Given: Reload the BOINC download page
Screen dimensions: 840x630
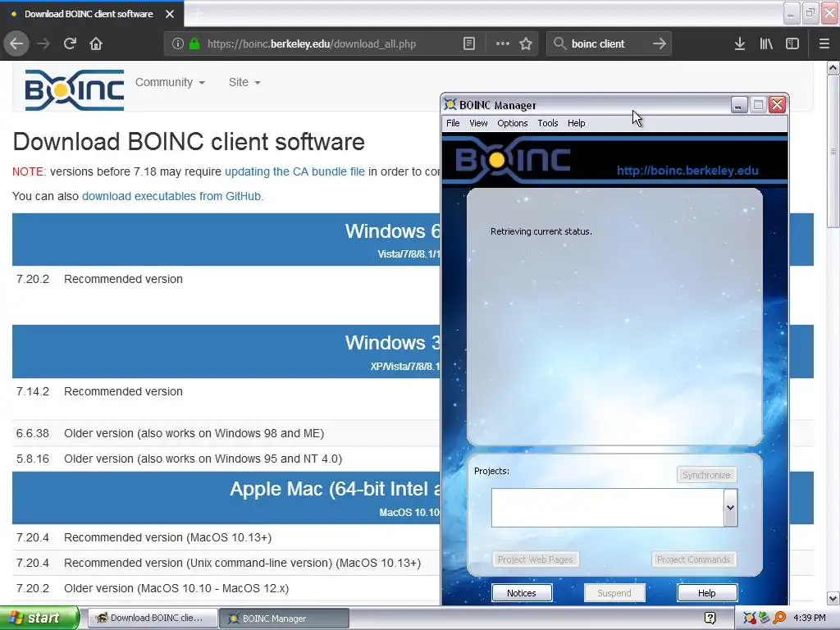Looking at the screenshot, I should click(x=70, y=43).
